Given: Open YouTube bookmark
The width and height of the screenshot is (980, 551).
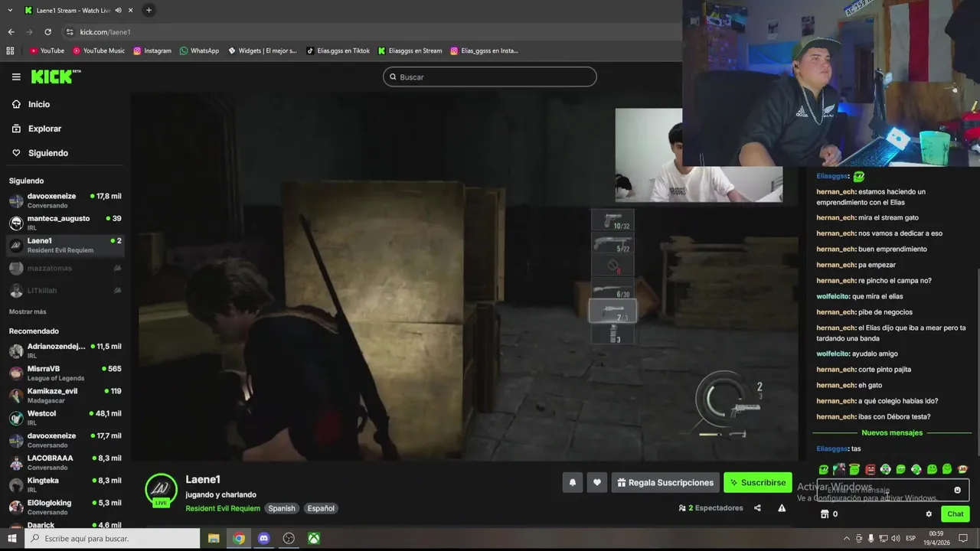Looking at the screenshot, I should tap(47, 51).
